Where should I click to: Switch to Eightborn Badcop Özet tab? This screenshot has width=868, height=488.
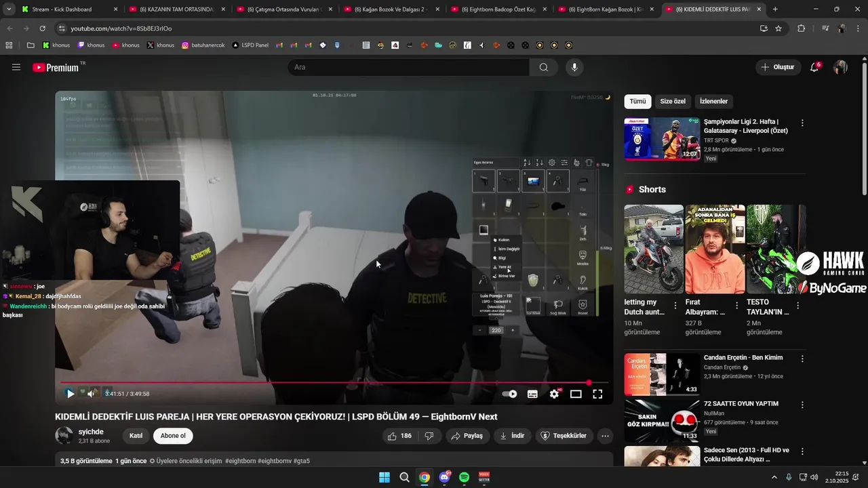497,9
